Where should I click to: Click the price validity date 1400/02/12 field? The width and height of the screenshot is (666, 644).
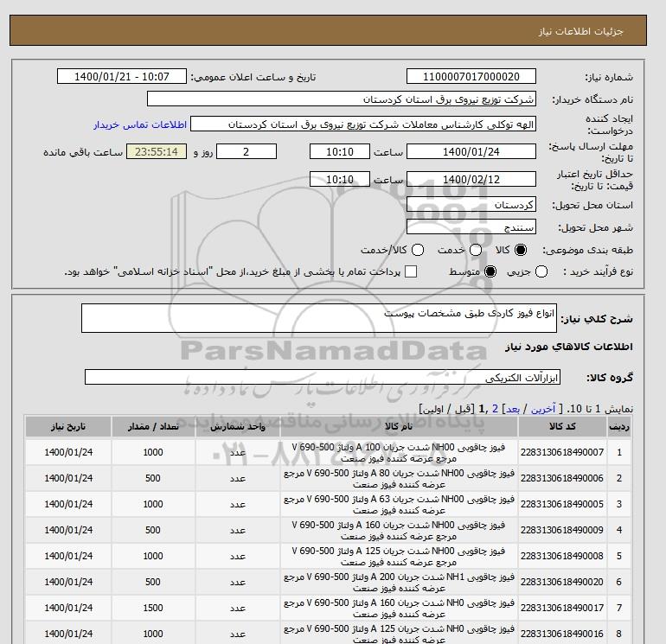[471, 179]
